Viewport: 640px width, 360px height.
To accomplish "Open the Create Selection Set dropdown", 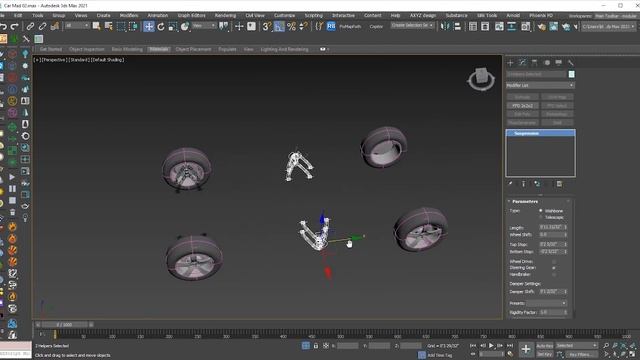I will pos(412,25).
